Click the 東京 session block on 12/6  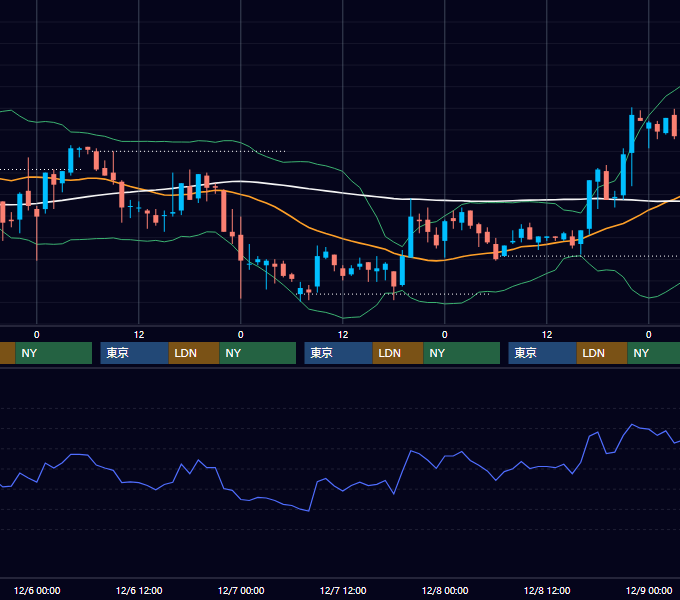point(134,353)
